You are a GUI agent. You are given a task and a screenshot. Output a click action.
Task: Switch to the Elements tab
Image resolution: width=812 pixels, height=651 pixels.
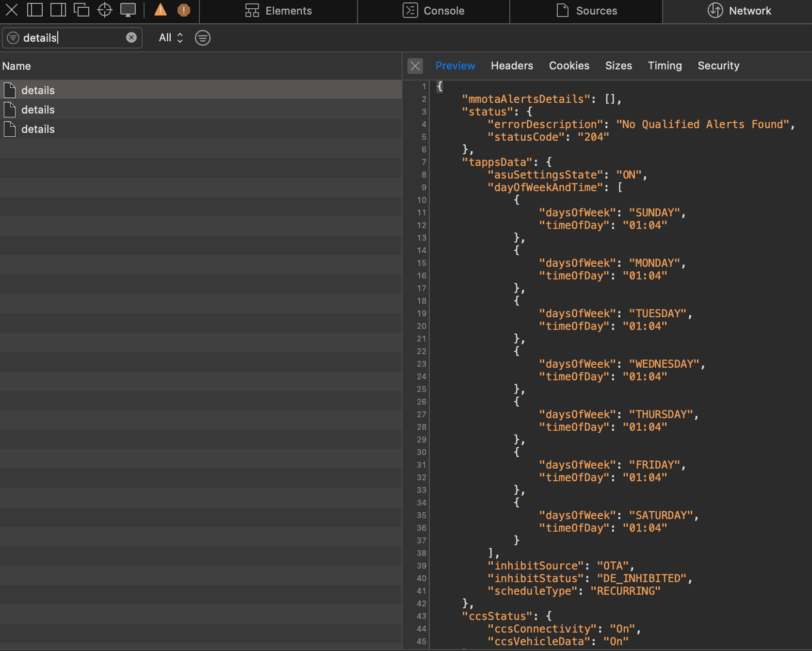coord(278,11)
